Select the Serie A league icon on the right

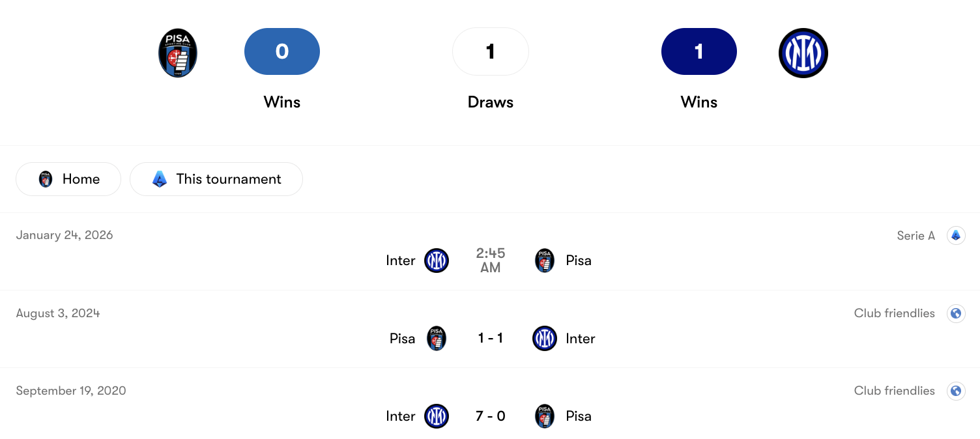pyautogui.click(x=956, y=235)
